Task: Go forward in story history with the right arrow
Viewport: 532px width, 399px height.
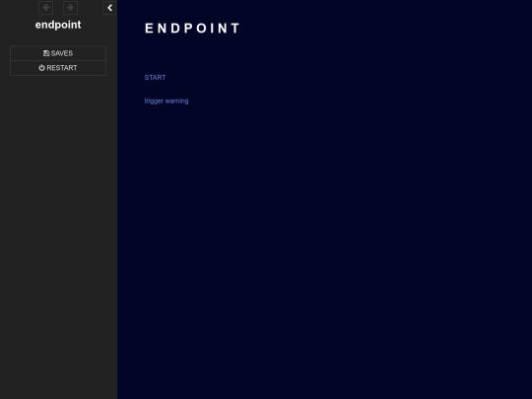Action: [70, 8]
